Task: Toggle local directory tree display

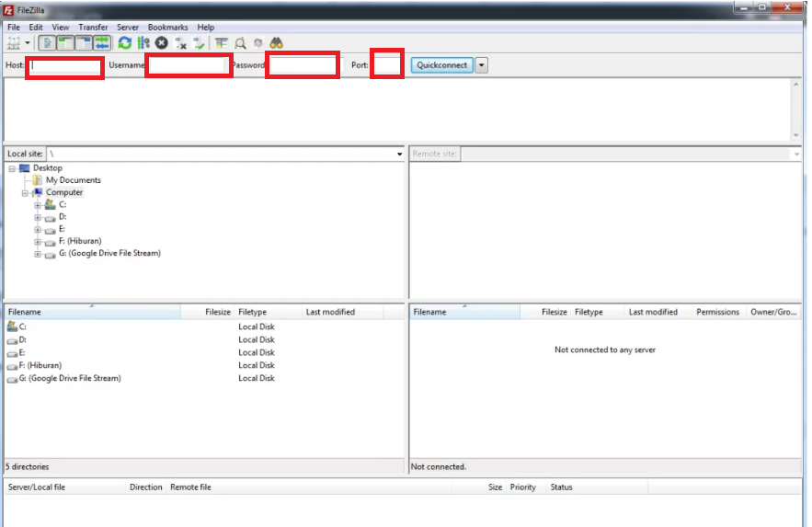Action: point(64,43)
